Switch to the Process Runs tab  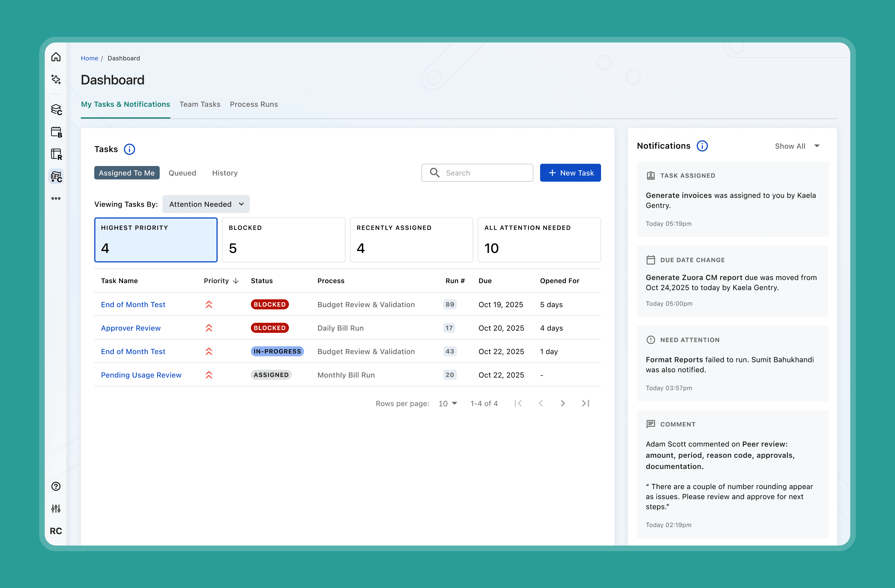254,104
